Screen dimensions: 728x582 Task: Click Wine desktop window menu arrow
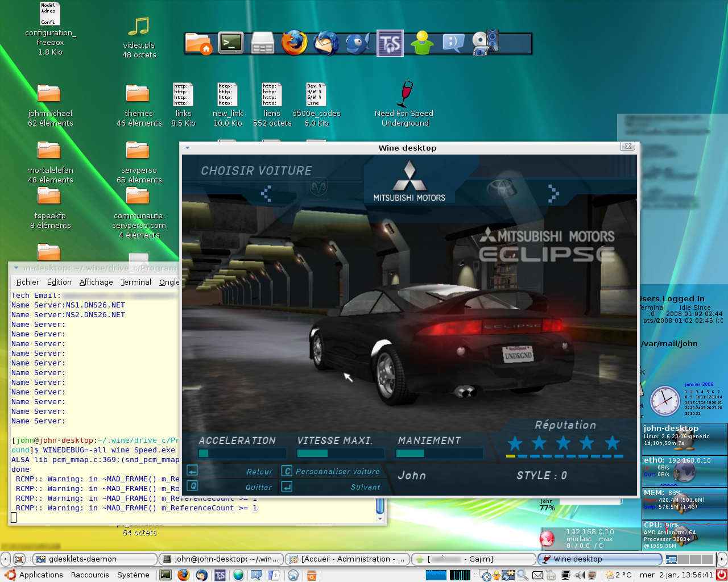coord(187,148)
